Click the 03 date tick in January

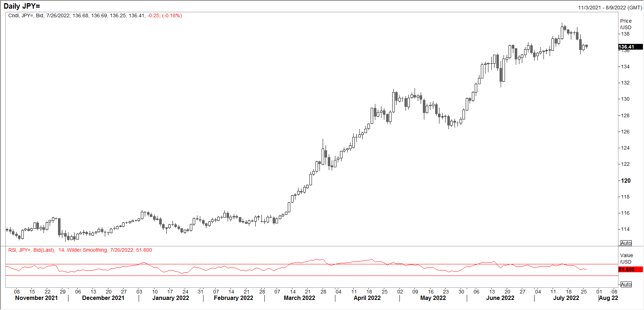[139, 292]
